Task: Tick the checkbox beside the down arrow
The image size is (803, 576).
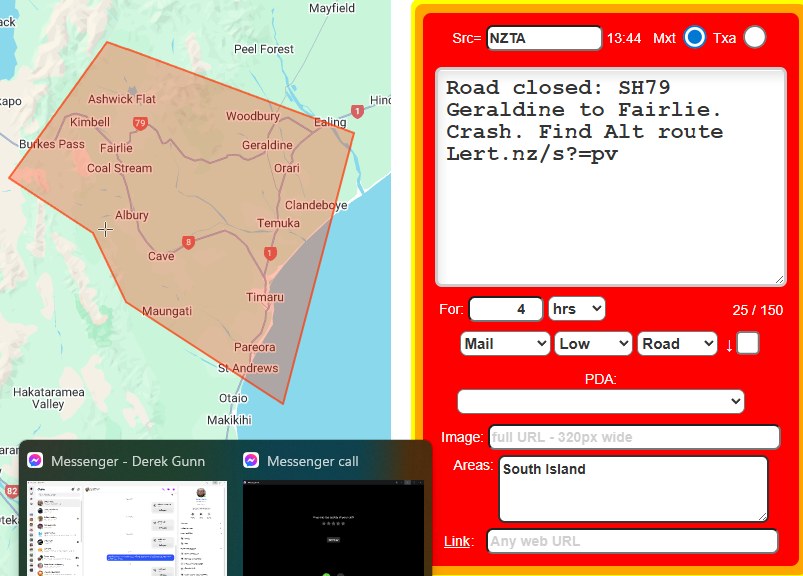Action: 747,343
